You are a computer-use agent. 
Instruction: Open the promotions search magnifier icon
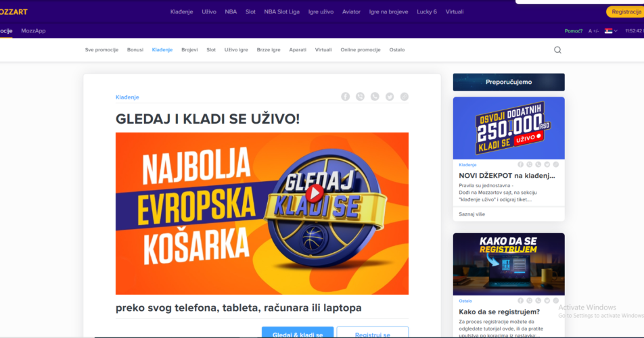(557, 50)
